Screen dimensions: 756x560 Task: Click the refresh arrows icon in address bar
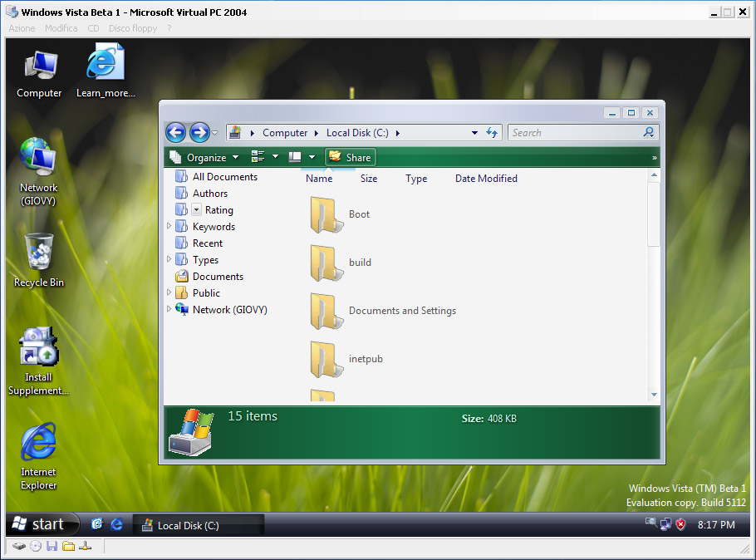coord(492,133)
